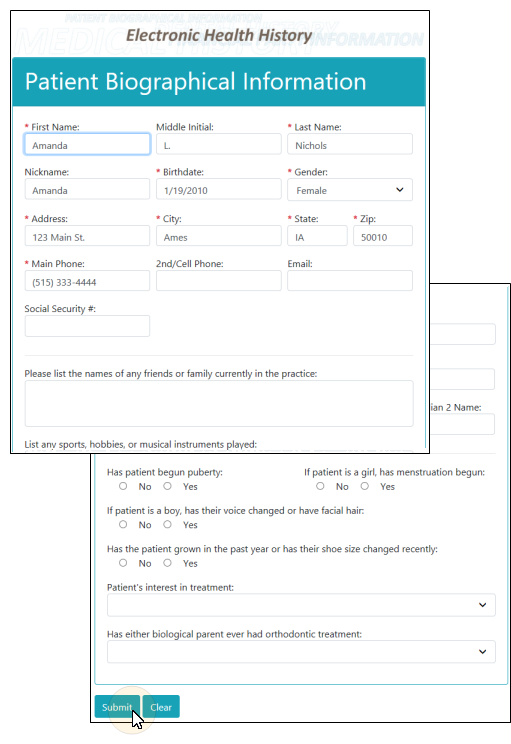Select No for has menstruation begun
Image resolution: width=511 pixels, height=744 pixels.
[x=320, y=486]
